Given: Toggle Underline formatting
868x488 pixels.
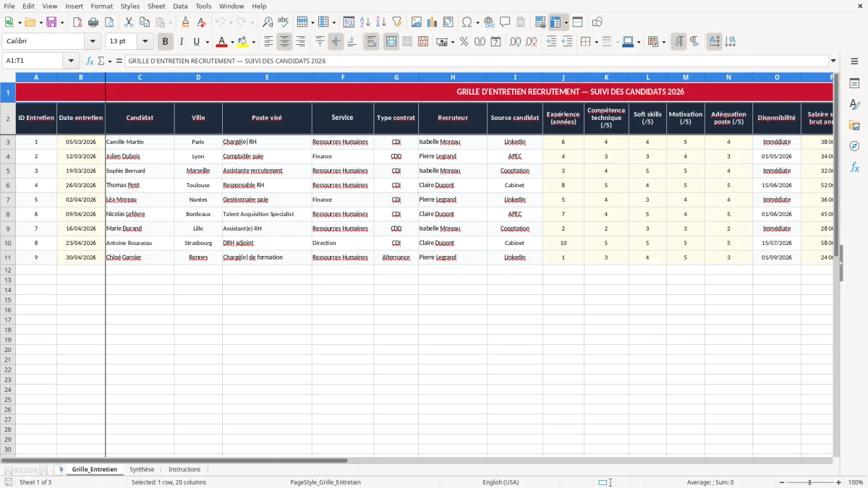Looking at the screenshot, I should click(x=197, y=42).
